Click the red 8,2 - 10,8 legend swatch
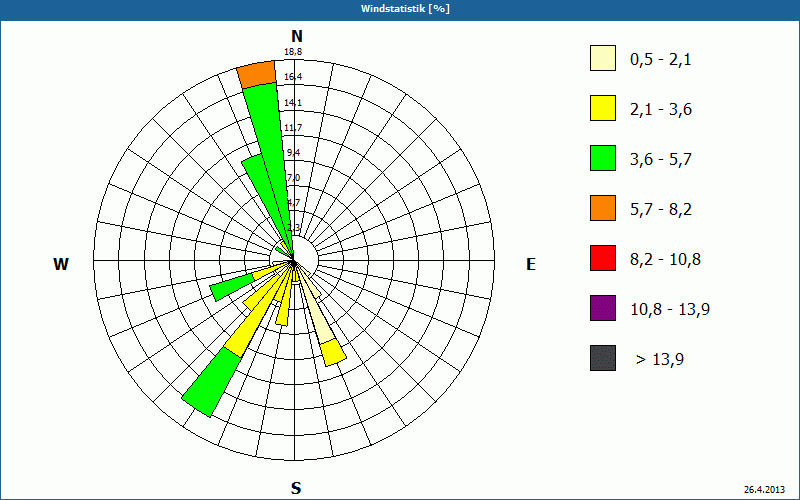The height and width of the screenshot is (500, 800). [603, 258]
